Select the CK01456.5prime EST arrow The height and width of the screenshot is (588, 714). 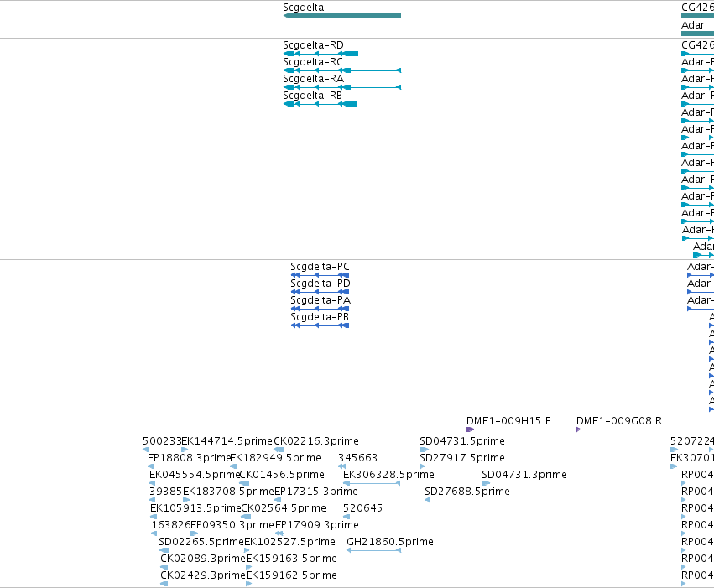244,483
